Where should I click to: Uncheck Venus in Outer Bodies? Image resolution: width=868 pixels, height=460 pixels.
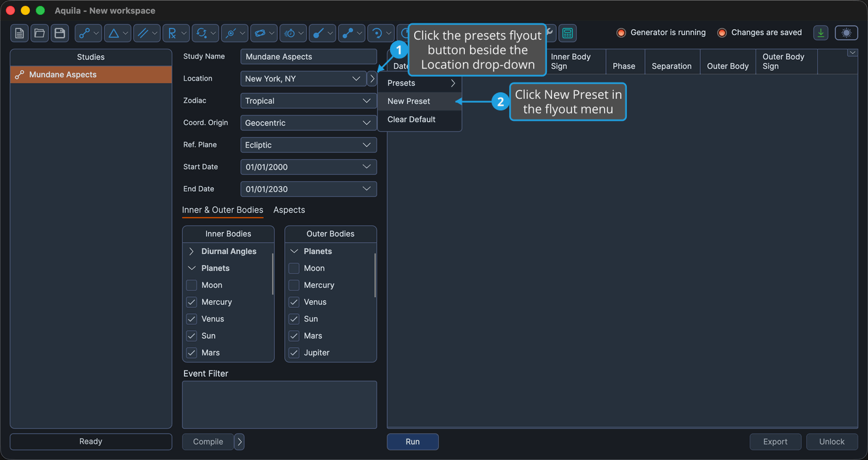(294, 302)
